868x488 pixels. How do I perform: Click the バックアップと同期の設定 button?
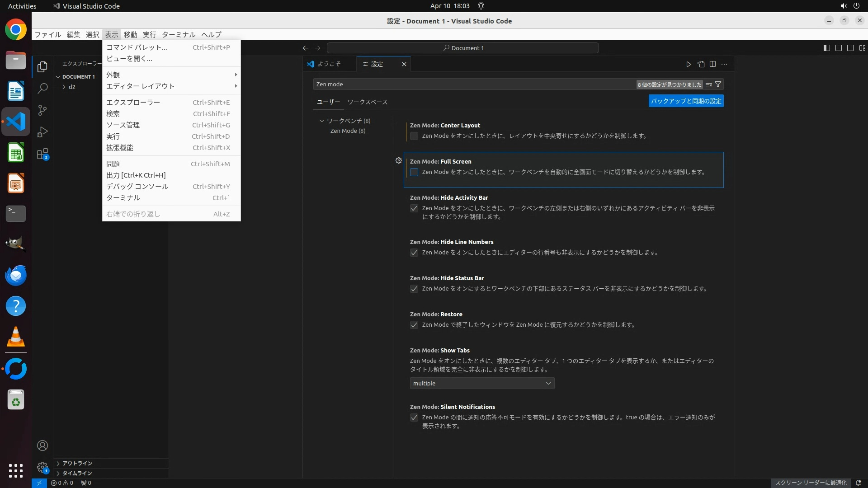686,101
